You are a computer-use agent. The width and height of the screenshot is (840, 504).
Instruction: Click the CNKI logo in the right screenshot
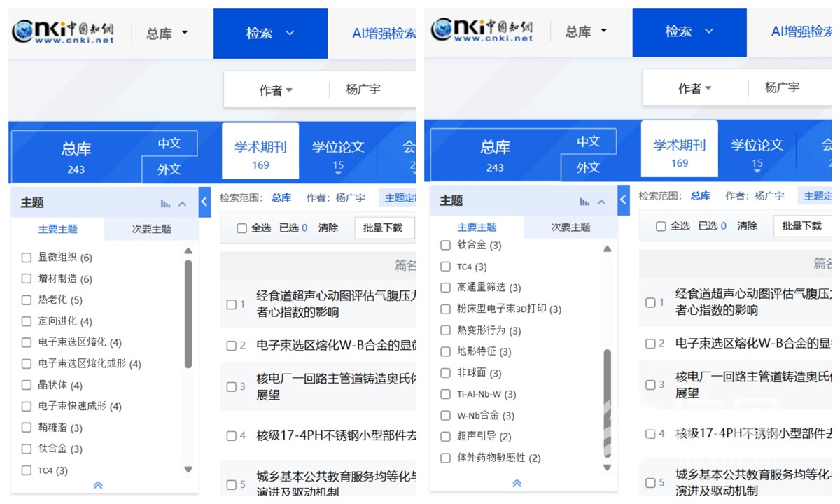(482, 30)
